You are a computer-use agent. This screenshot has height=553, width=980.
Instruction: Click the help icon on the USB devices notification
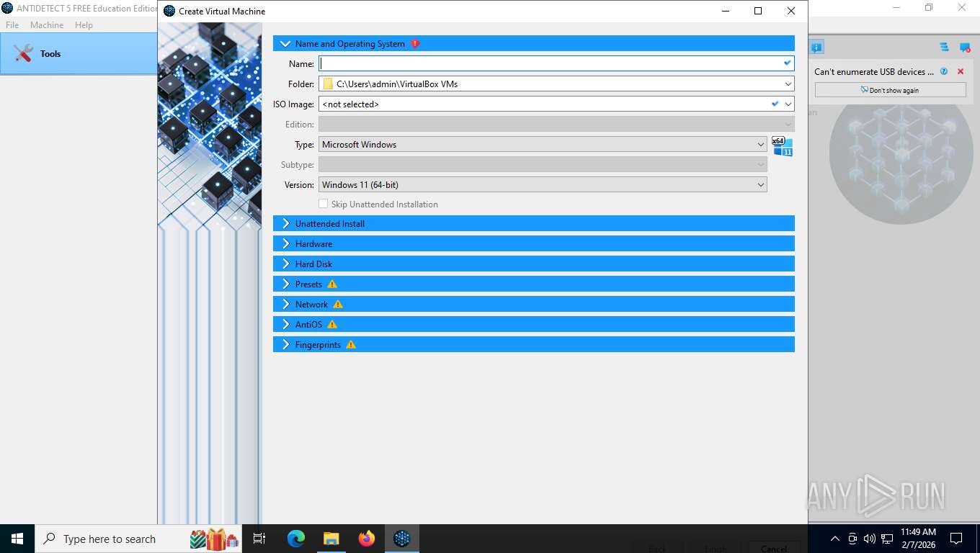[x=944, y=71]
